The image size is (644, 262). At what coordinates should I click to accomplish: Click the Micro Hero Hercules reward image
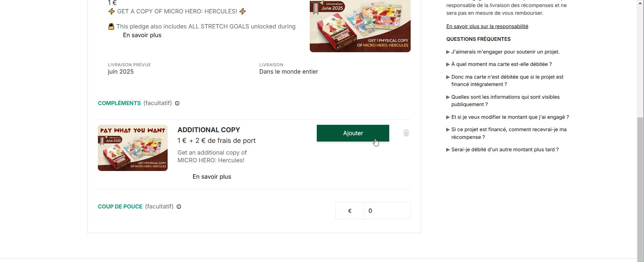[x=360, y=26]
